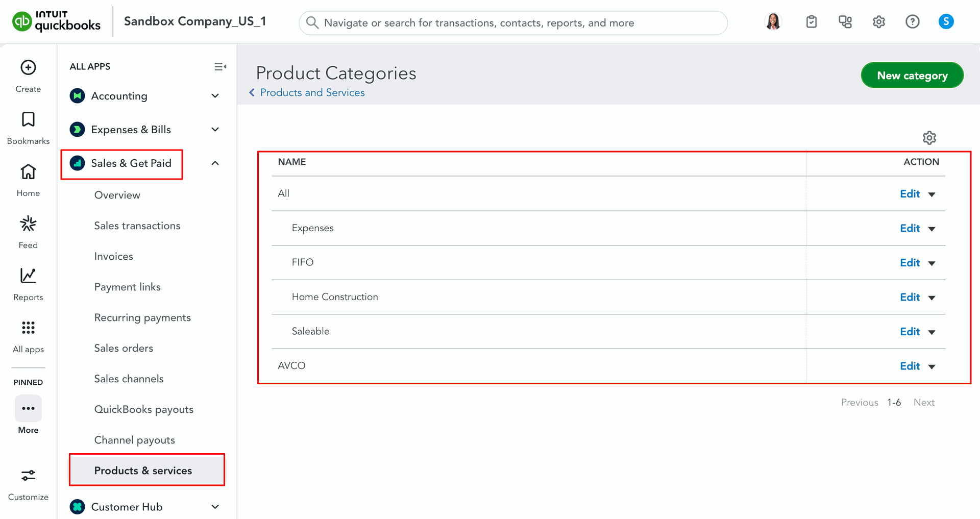980x519 pixels.
Task: Expand the Accounting section chevron
Action: [x=215, y=96]
